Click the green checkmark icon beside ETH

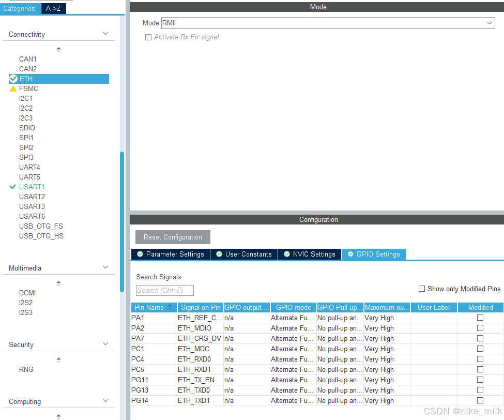(13, 79)
